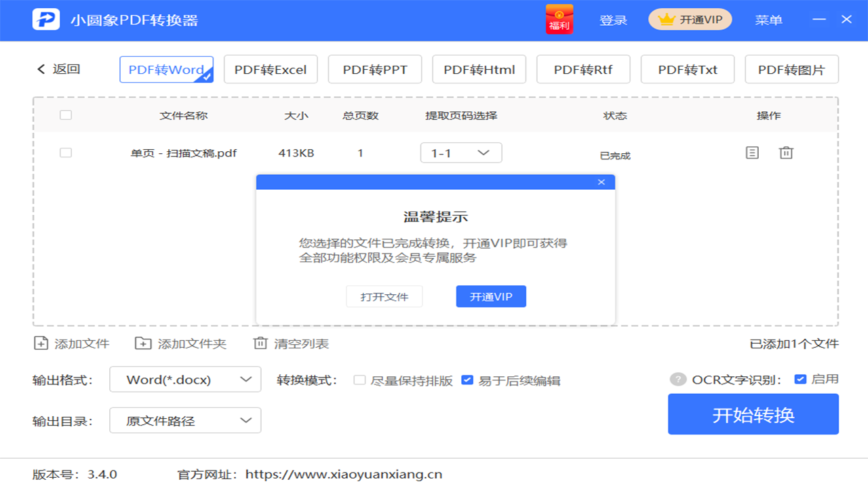Toggle the OCR文字识别 启用 checkbox
This screenshot has width=868, height=488.
[802, 380]
